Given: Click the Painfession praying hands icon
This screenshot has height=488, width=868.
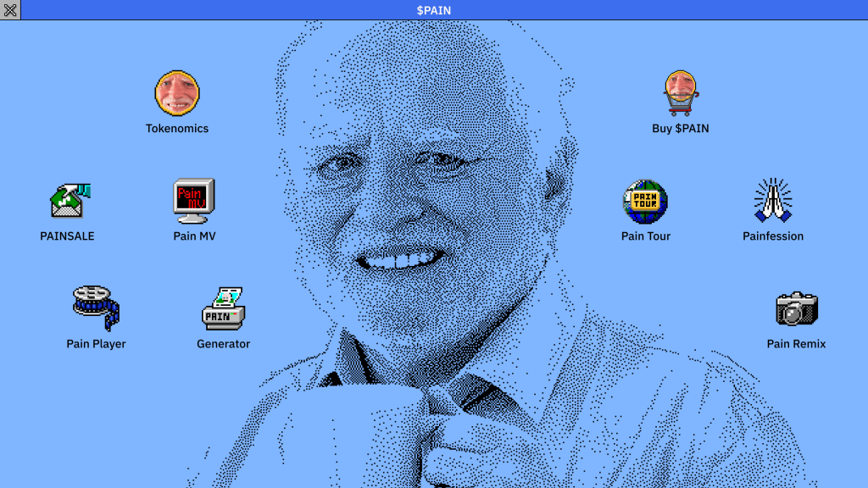Looking at the screenshot, I should pyautogui.click(x=772, y=201).
